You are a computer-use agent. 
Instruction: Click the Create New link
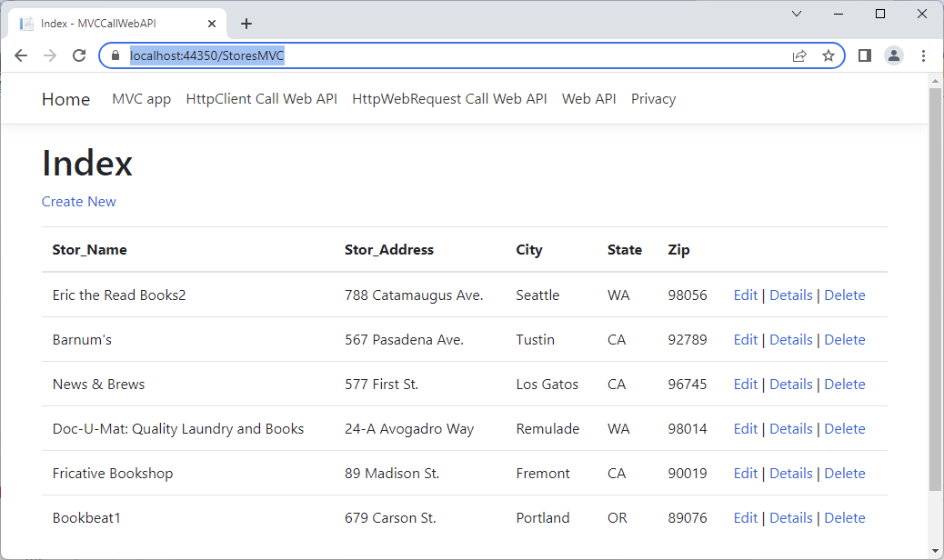79,202
